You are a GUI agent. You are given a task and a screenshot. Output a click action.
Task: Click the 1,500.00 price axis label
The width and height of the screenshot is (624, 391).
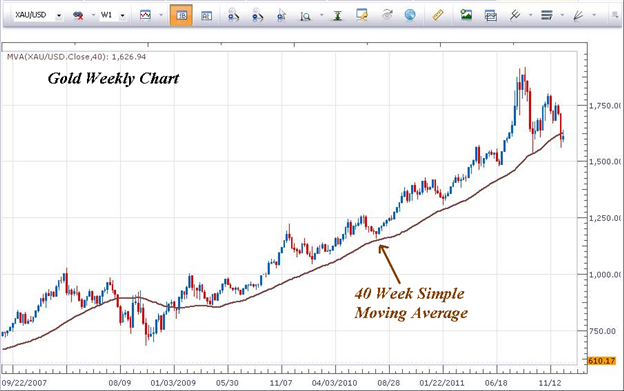pos(605,161)
